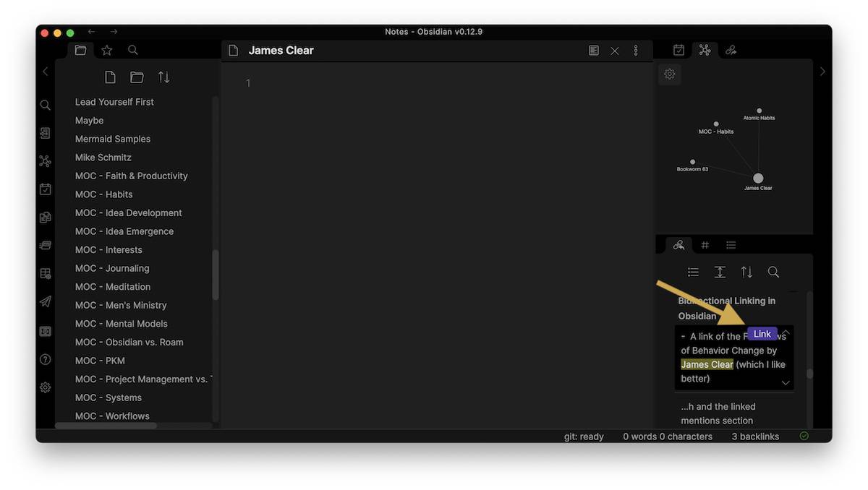Screen dimensions: 868x490
Task: Go back using the title bar arrow
Action: (91, 32)
